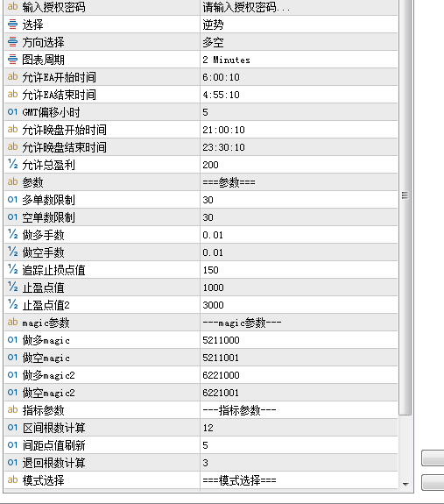Click the 做多手数 value 0.01
This screenshot has height=504, width=444.
(x=299, y=235)
